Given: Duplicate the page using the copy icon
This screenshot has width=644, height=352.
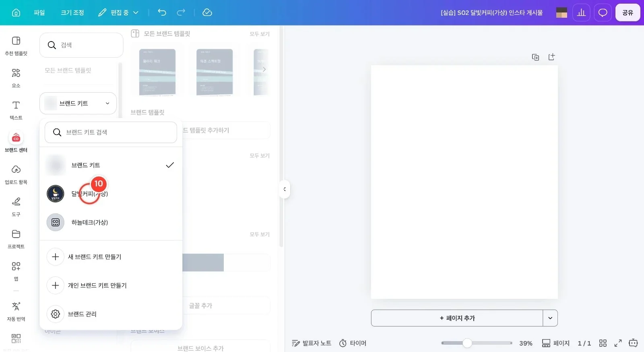Looking at the screenshot, I should pyautogui.click(x=535, y=57).
